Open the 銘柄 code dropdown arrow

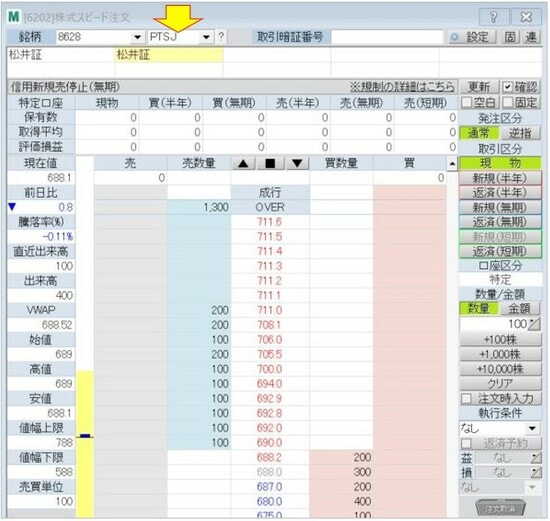coord(138,37)
